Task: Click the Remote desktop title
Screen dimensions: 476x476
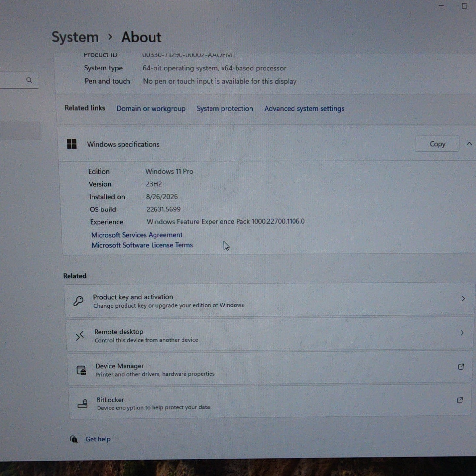Action: point(119,332)
